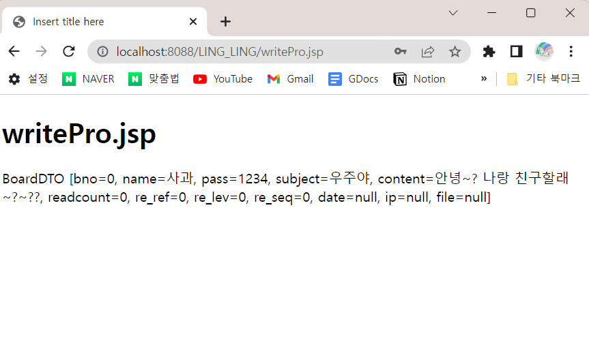
Task: Reload the writePro.jsp page
Action: click(69, 51)
